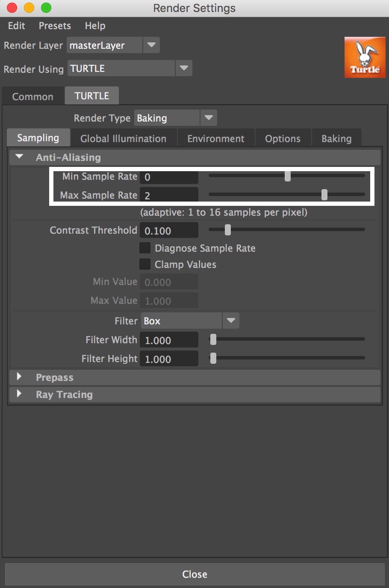Open the Render Layer dropdown arrow
The image size is (389, 588).
pyautogui.click(x=151, y=45)
